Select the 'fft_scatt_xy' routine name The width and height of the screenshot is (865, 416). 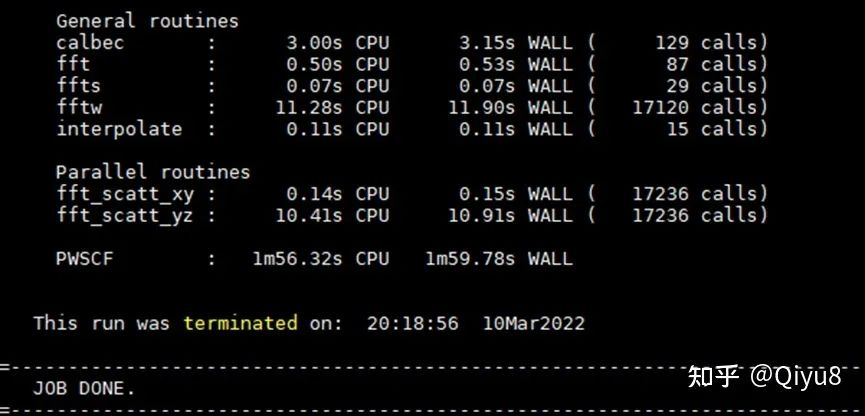click(125, 194)
